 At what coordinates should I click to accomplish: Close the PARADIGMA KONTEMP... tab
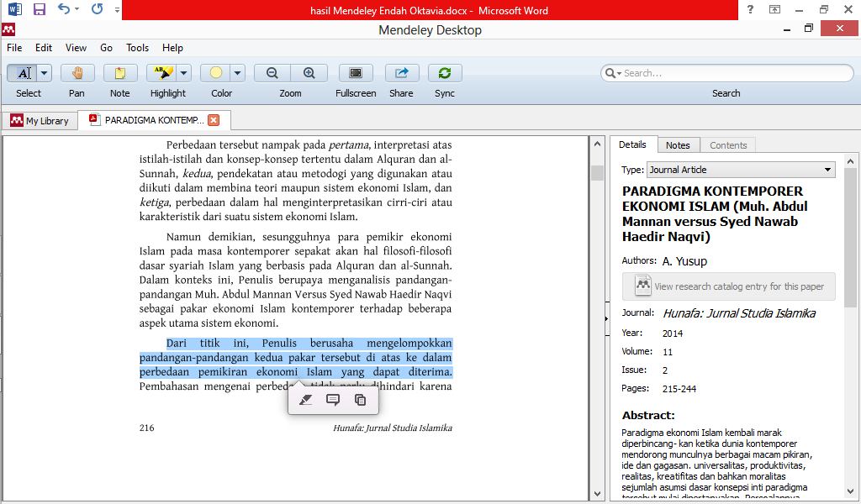tap(214, 120)
